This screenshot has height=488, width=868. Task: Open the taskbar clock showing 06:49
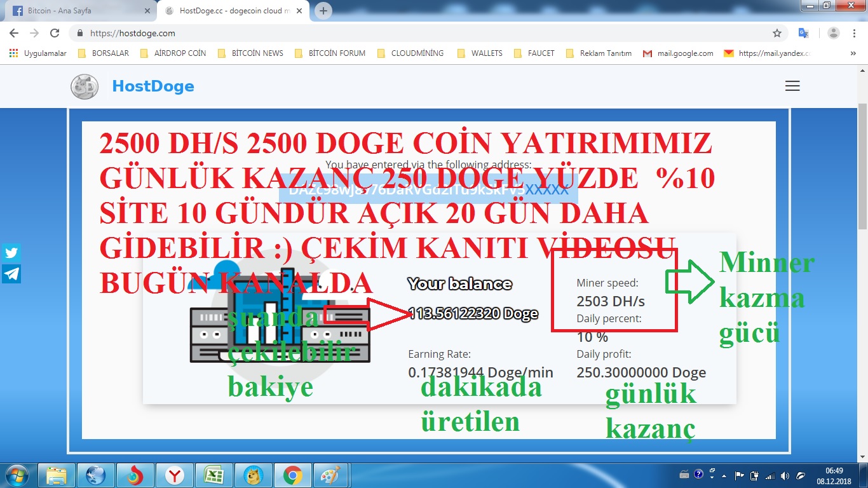pos(834,475)
